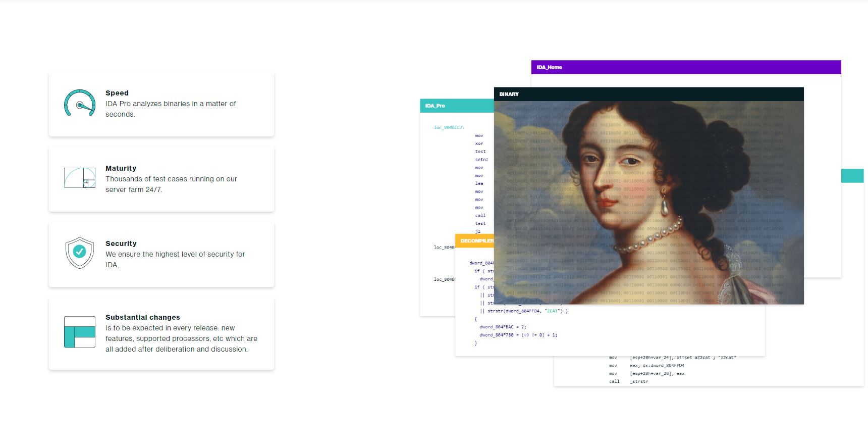
Task: Click the teal layout Substantial changes icon
Action: [x=80, y=332]
